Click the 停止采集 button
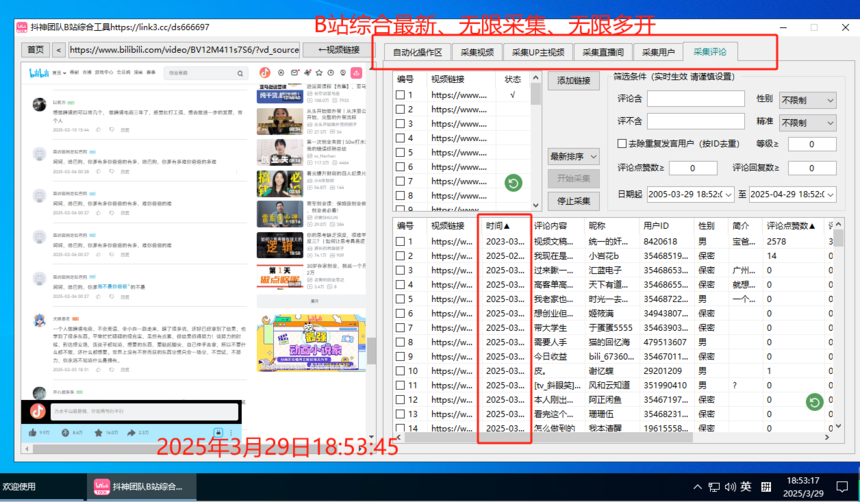This screenshot has width=860, height=502. (574, 201)
